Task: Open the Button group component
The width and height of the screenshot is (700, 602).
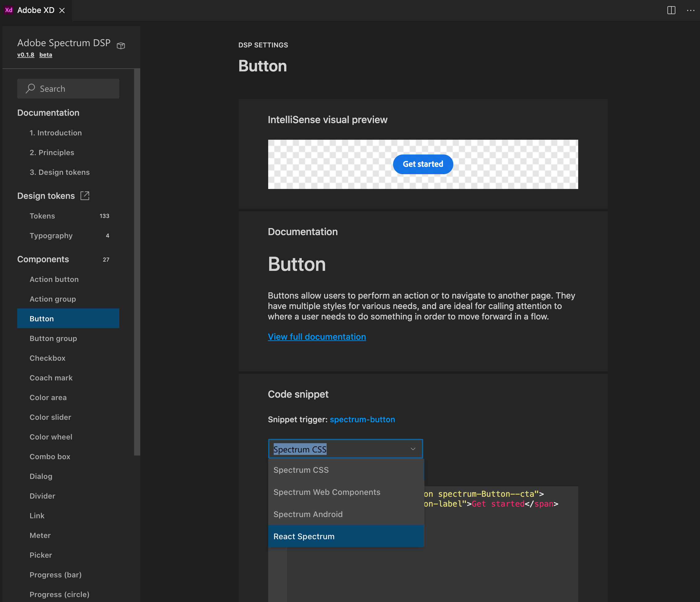Action: pyautogui.click(x=53, y=338)
